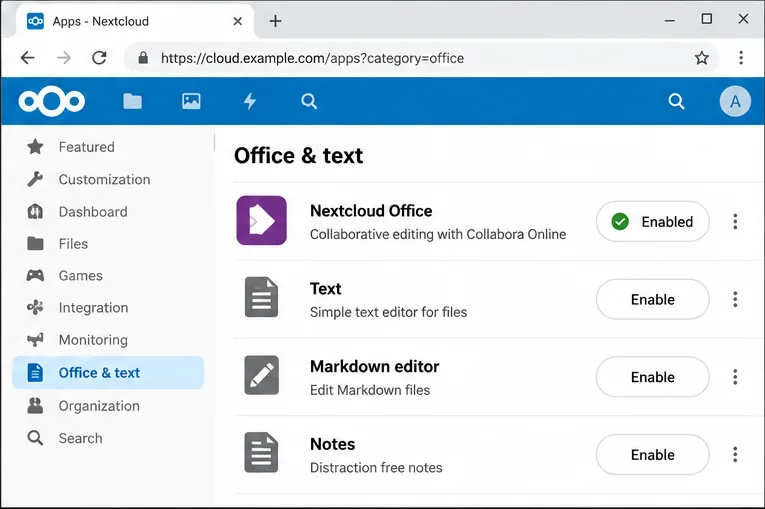The height and width of the screenshot is (509, 765).
Task: Click the Customization wrench icon
Action: (35, 179)
